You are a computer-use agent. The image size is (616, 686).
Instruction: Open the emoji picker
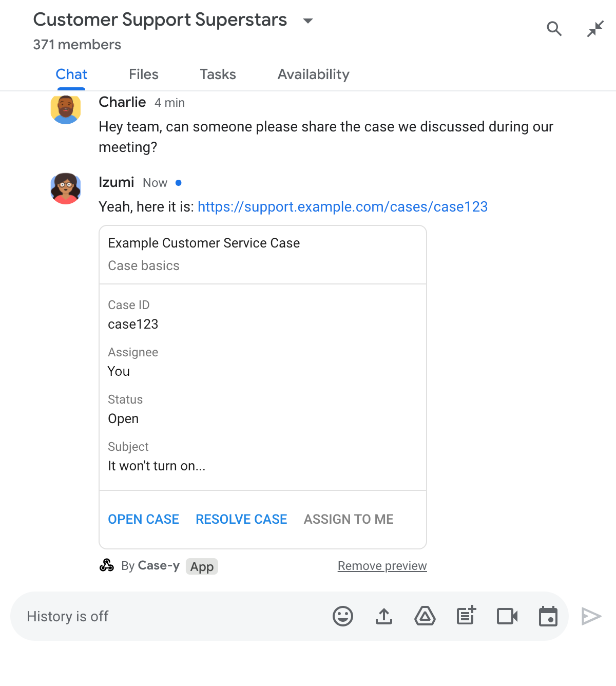(x=343, y=616)
